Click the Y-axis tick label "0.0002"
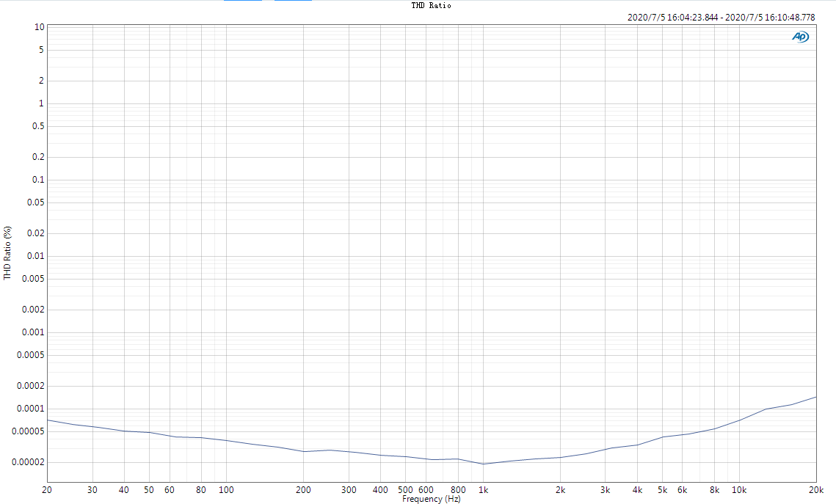 click(x=31, y=386)
